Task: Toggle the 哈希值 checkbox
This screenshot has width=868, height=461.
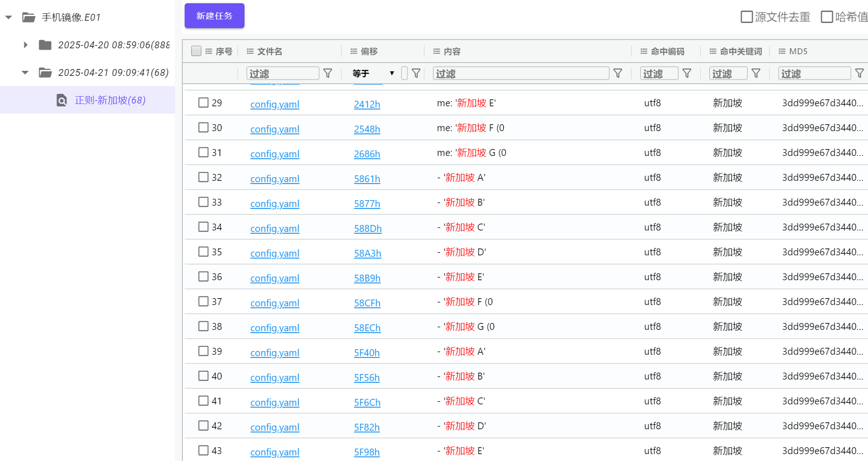Action: pyautogui.click(x=827, y=17)
